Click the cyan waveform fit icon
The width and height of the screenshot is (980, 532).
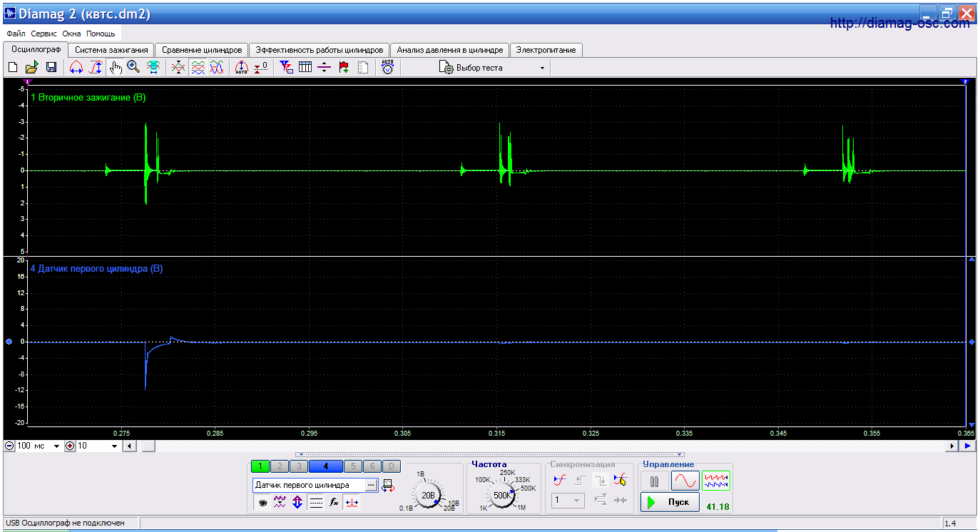153,68
